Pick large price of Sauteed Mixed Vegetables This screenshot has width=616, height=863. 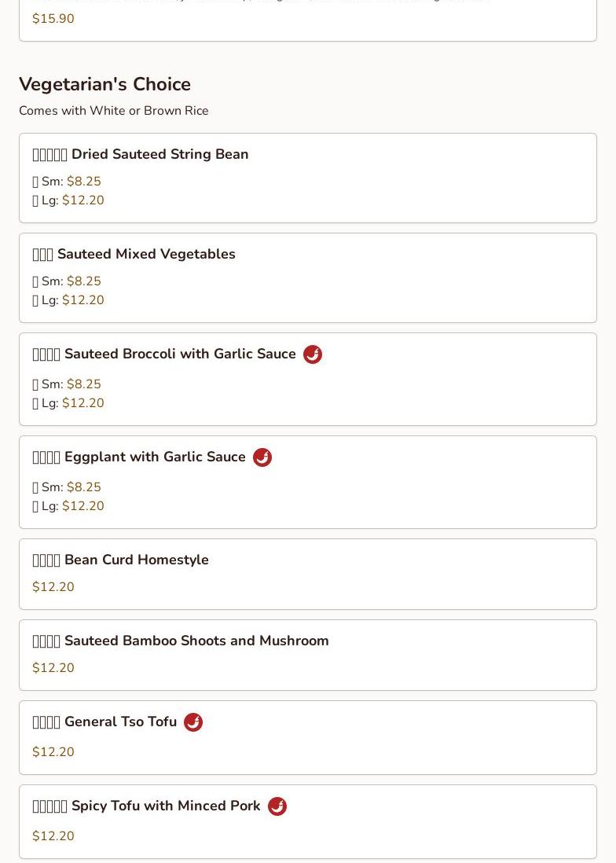point(83,300)
